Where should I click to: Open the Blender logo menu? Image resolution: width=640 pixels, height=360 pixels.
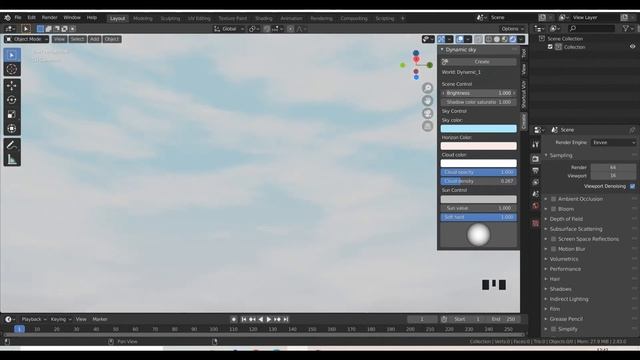point(7,18)
